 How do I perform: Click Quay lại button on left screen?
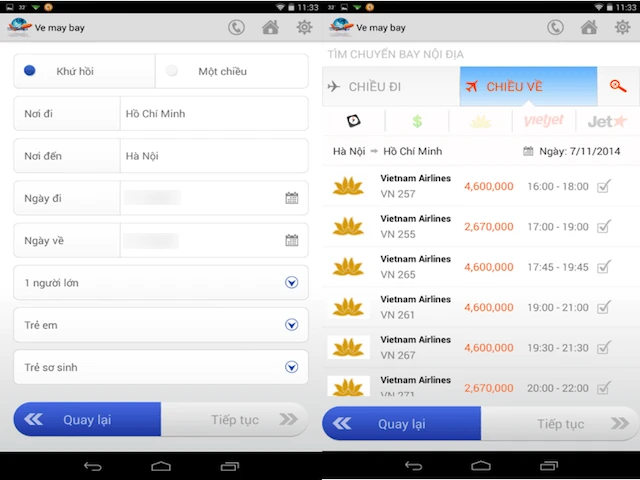click(x=87, y=419)
